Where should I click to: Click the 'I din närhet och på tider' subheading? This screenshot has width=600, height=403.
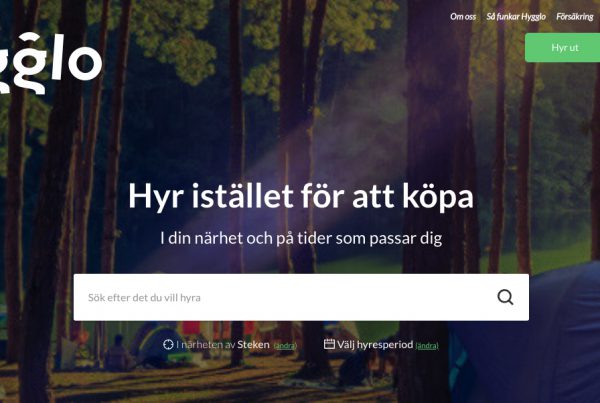tap(301, 238)
